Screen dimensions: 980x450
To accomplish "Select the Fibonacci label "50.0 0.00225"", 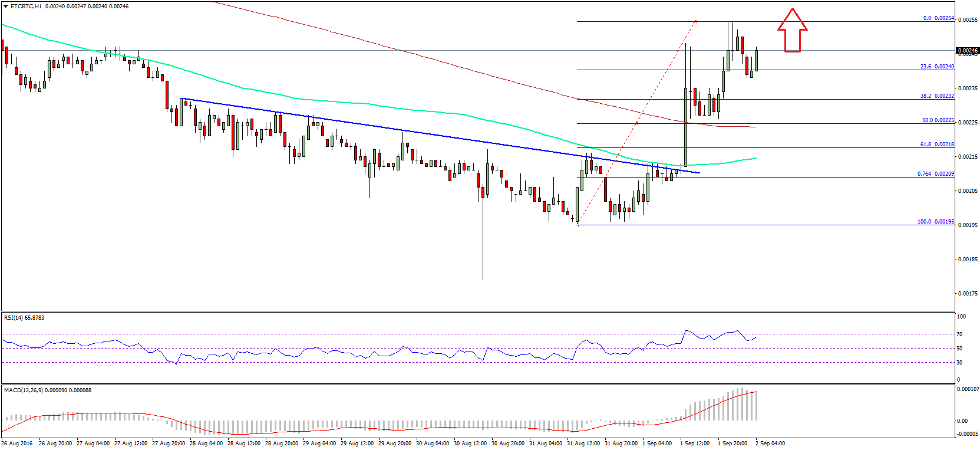I will pyautogui.click(x=938, y=120).
